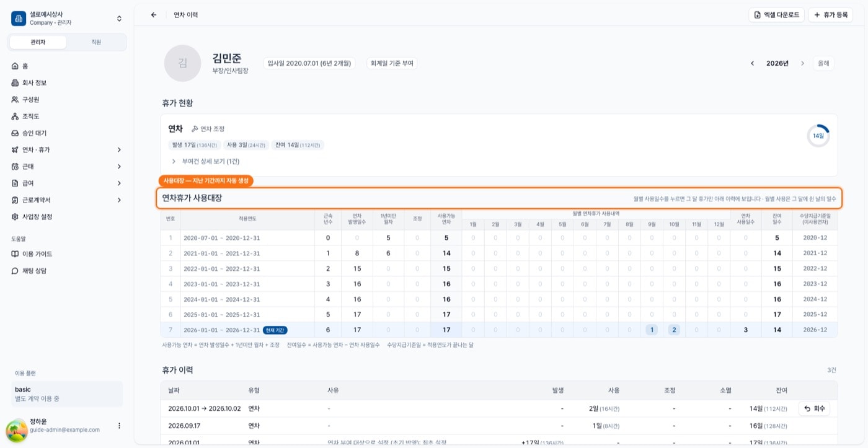
Task: Click the 2026.09.17 leave history date
Action: [x=185, y=426]
